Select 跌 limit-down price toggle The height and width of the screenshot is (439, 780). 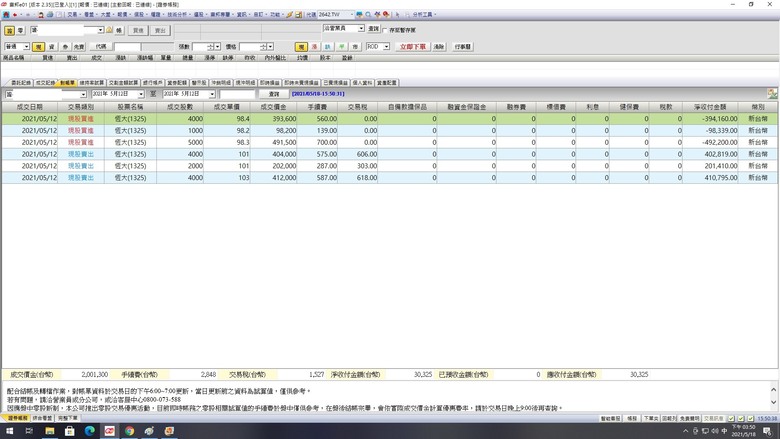(x=328, y=47)
